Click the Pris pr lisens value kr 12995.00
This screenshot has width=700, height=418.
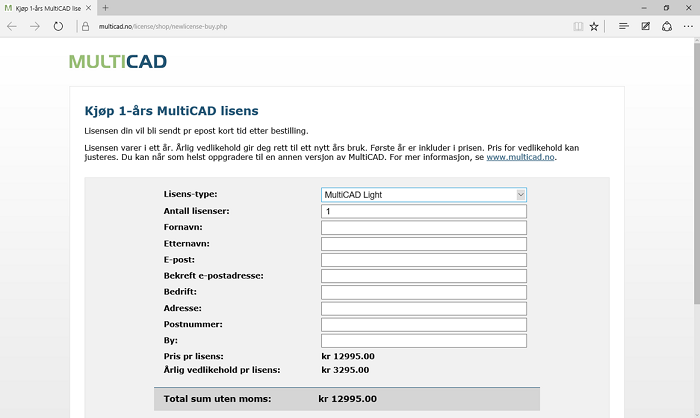pyautogui.click(x=348, y=356)
